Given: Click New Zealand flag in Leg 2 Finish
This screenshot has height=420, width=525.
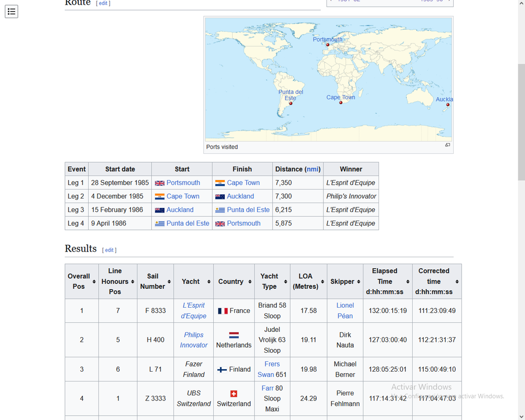Looking at the screenshot, I should pyautogui.click(x=220, y=196).
